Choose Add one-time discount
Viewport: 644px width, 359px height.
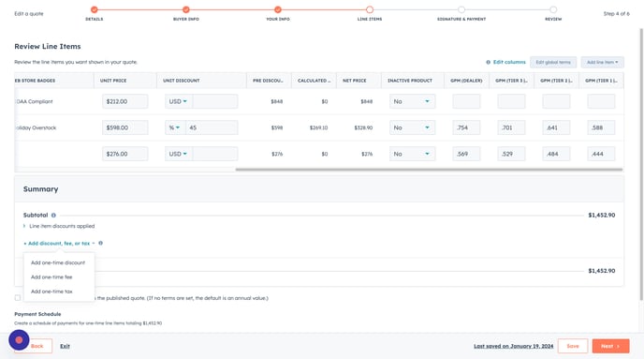(x=58, y=262)
